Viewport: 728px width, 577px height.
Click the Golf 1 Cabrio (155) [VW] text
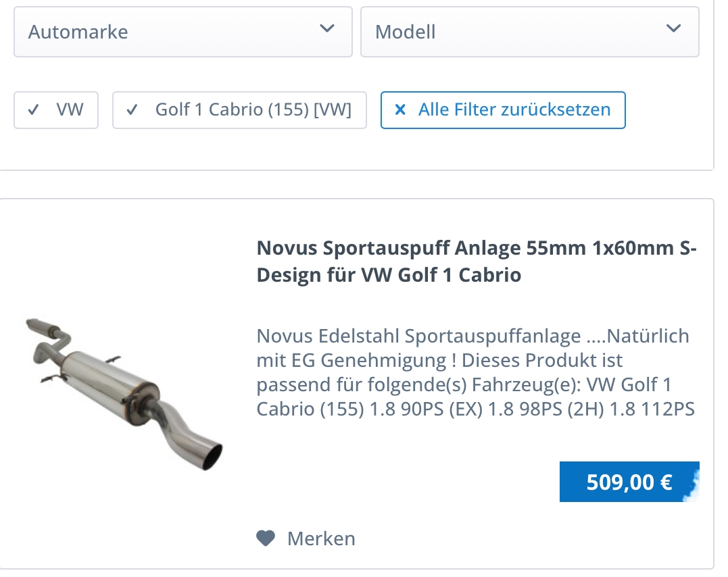pos(253,110)
